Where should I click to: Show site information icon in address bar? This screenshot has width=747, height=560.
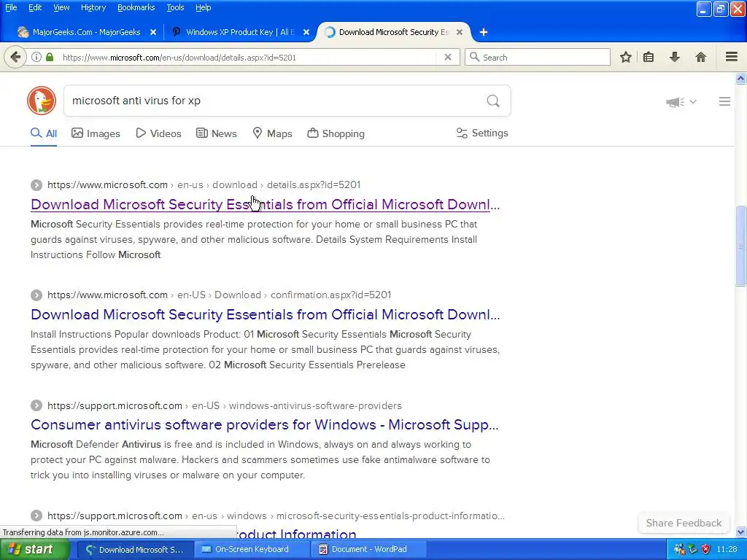coord(36,57)
